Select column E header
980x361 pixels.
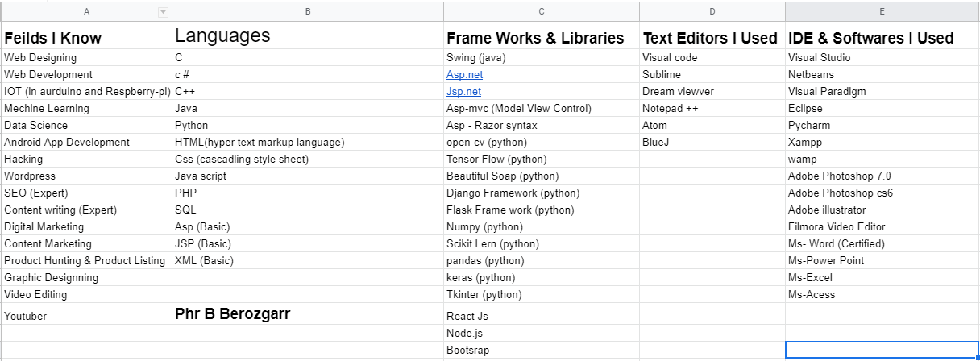(x=882, y=11)
